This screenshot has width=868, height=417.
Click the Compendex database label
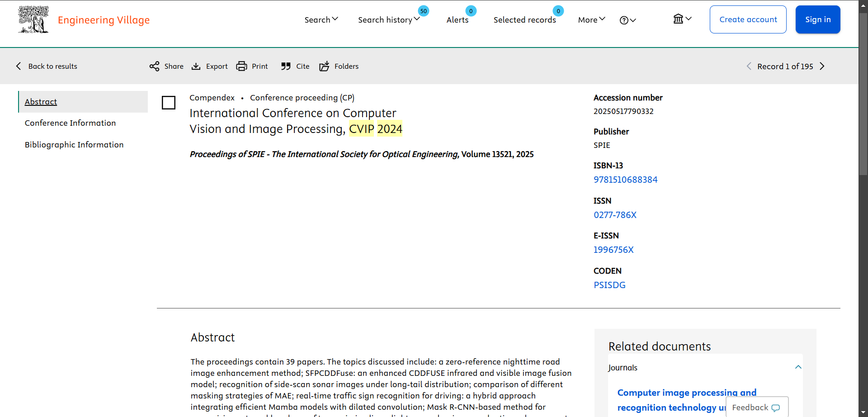click(212, 98)
